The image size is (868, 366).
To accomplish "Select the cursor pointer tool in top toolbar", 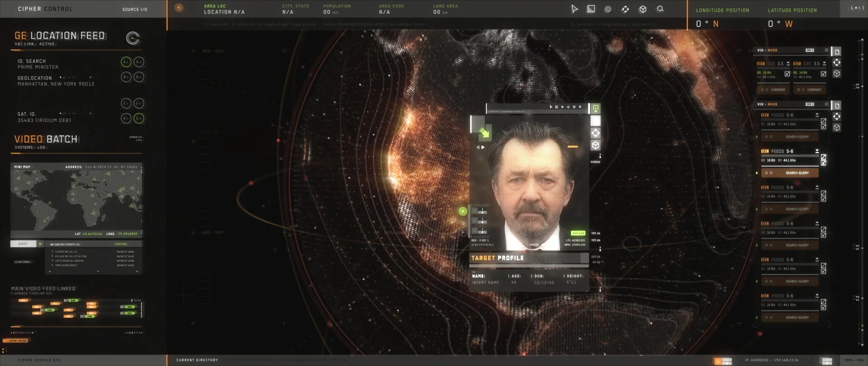I will [574, 9].
